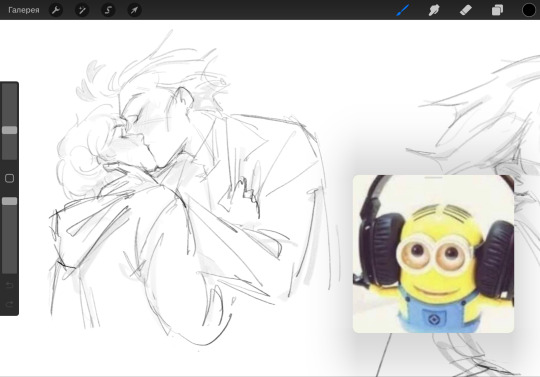This screenshot has width=540, height=377.
Task: Open the Layers panel
Action: 497,10
